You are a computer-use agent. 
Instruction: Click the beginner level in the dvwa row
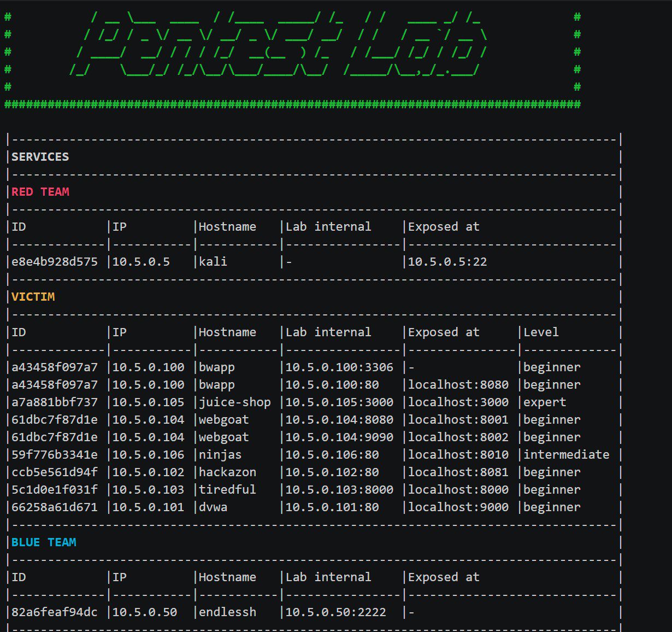[x=552, y=507]
